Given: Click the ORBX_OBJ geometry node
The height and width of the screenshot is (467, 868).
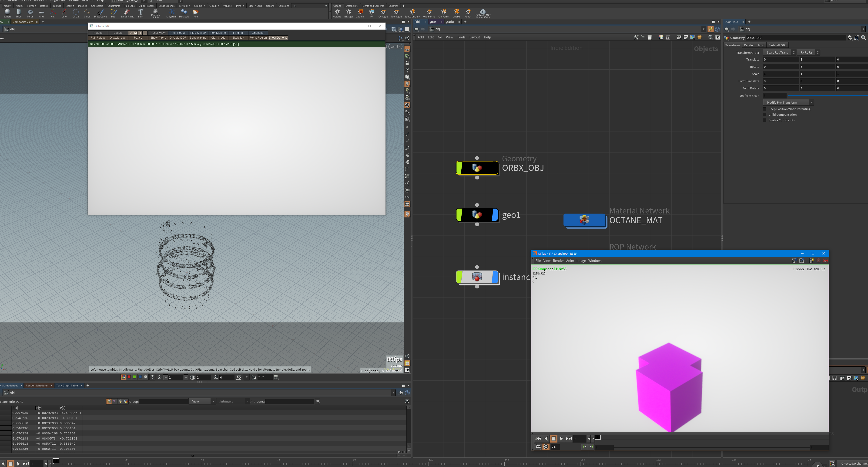Looking at the screenshot, I should point(477,168).
